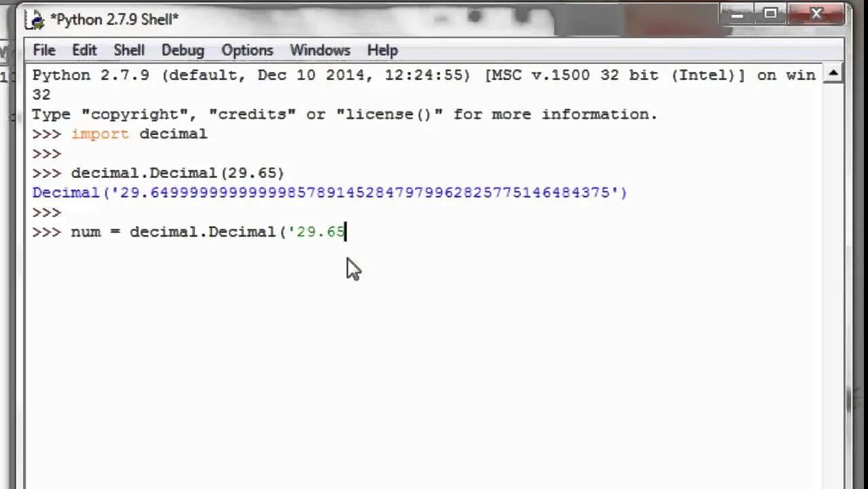This screenshot has width=868, height=489.
Task: Open the Help menu
Action: (x=382, y=50)
